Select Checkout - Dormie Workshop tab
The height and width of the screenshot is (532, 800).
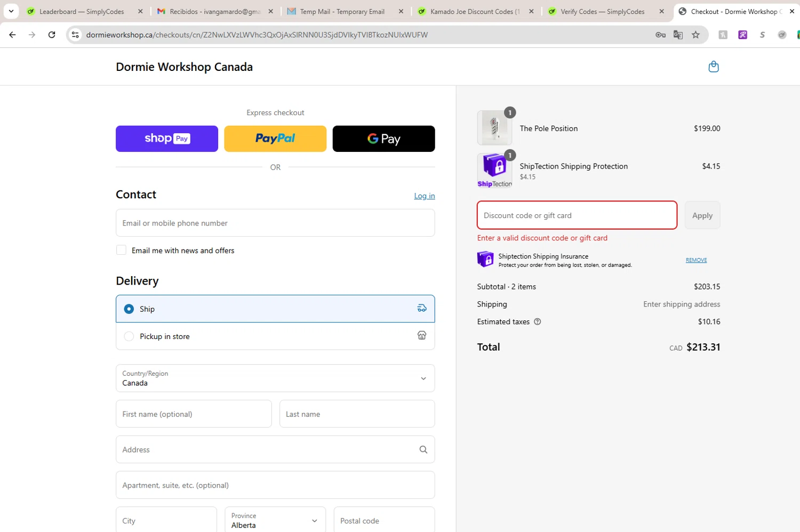click(736, 11)
